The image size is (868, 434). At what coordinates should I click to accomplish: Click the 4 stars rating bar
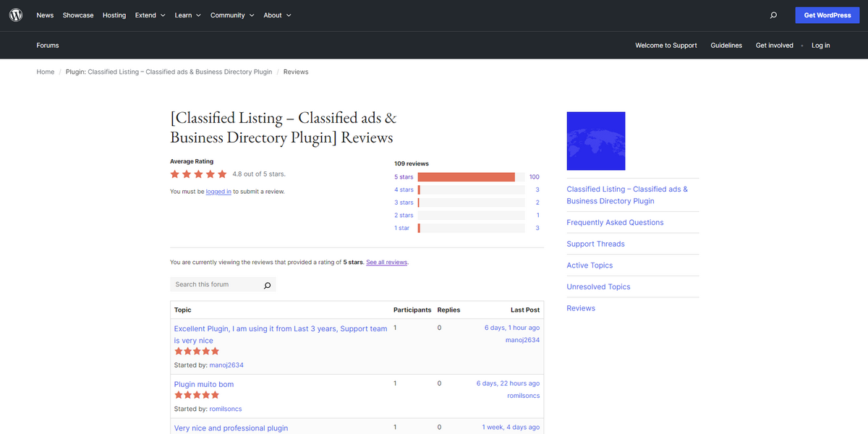471,190
